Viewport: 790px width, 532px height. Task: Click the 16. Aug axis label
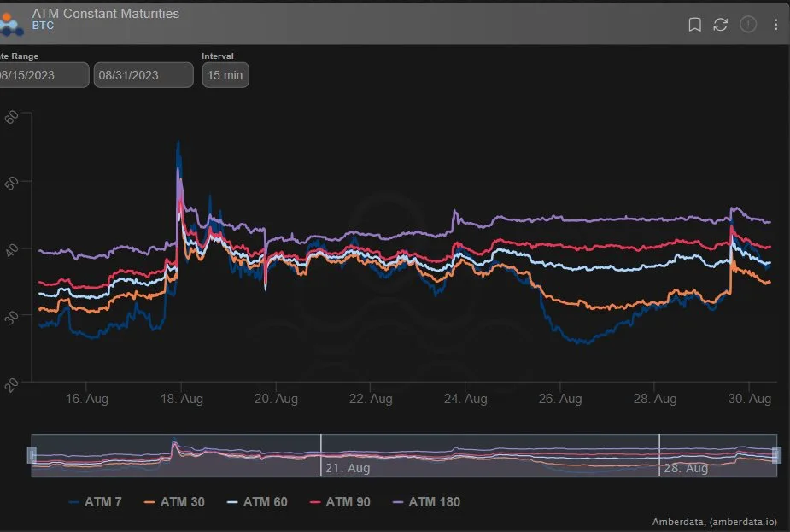tap(86, 399)
